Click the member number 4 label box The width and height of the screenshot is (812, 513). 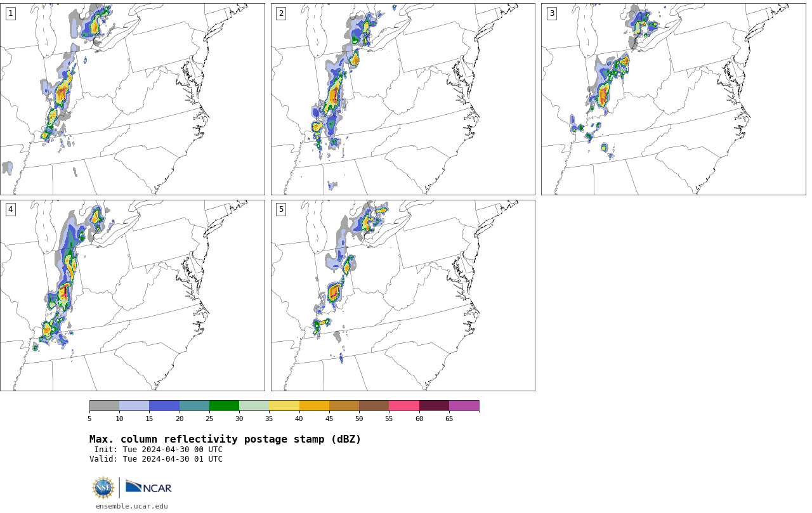click(x=10, y=209)
